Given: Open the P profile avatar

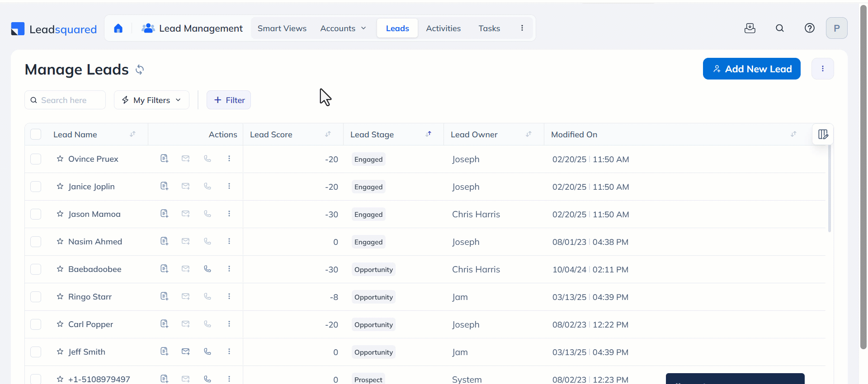Looking at the screenshot, I should [837, 28].
